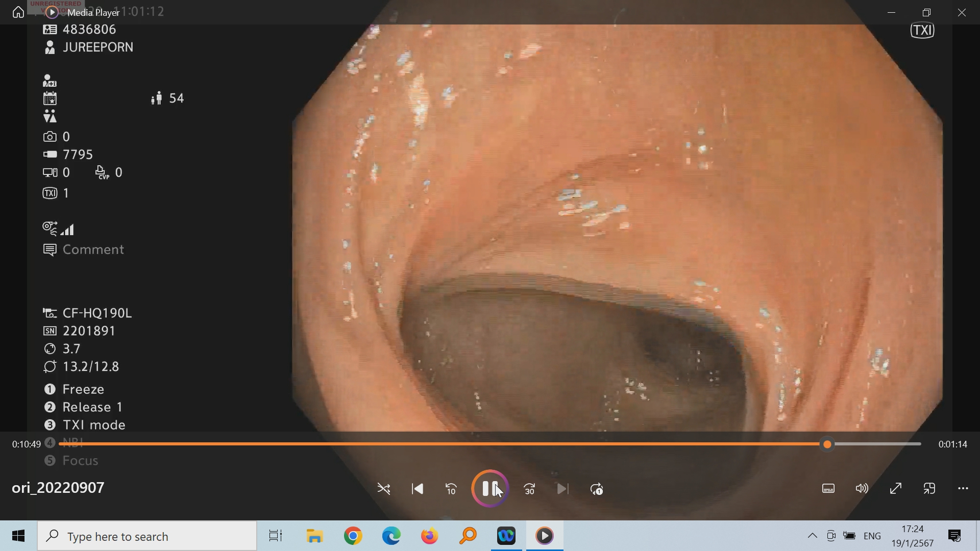Click the TXI mode label
The width and height of the screenshot is (980, 551).
point(94,425)
